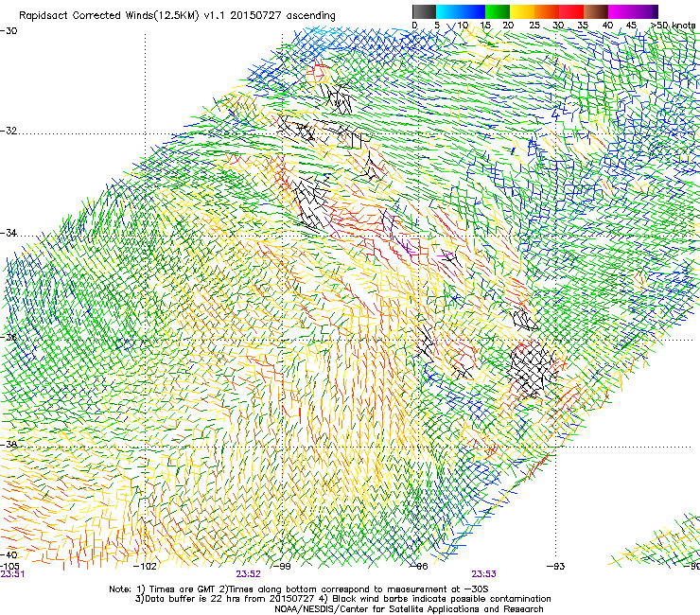
Task: Click the '-32' latitude label
Action: (x=9, y=131)
